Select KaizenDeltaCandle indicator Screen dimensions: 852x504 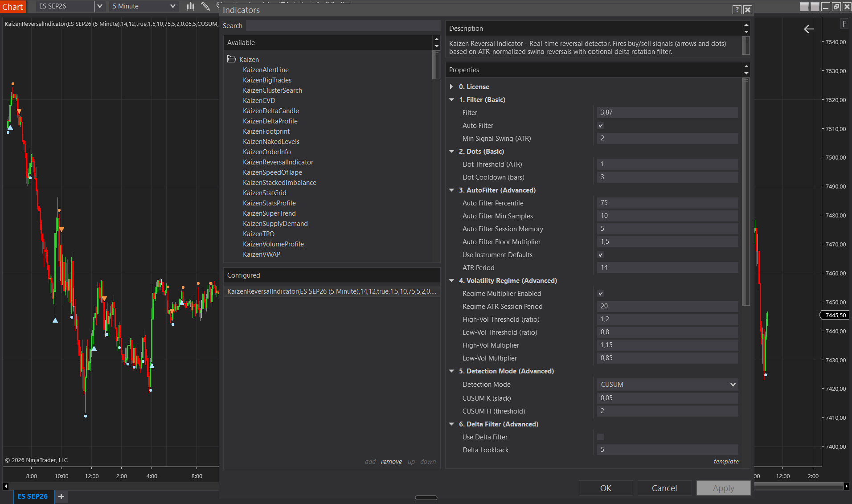coord(271,111)
